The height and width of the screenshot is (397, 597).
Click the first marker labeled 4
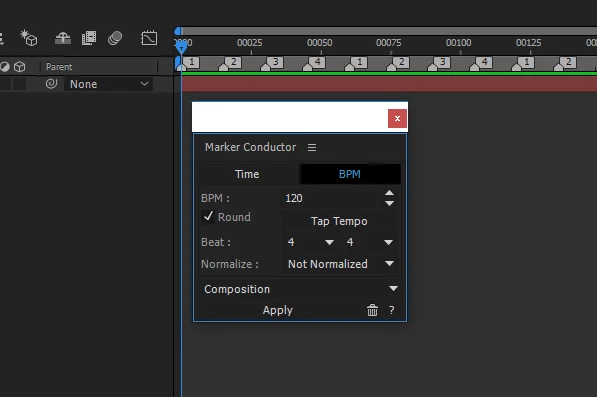click(x=318, y=62)
